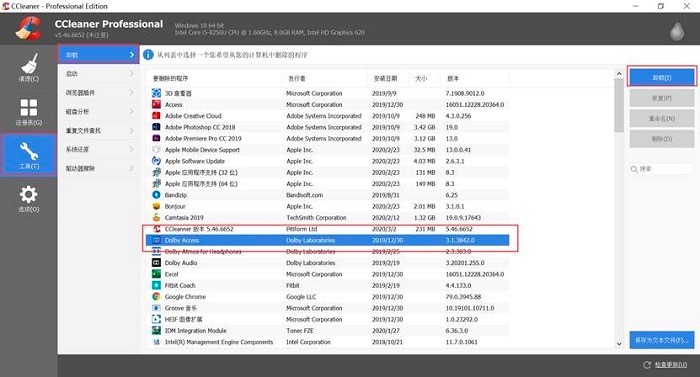Click the program list scrollbar thumb
The width and height of the screenshot is (700, 377).
[619, 105]
